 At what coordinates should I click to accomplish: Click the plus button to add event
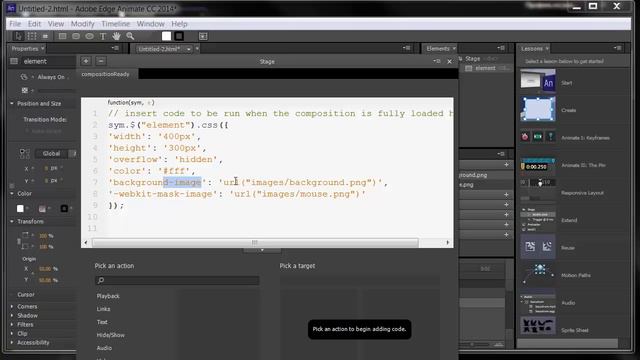(x=86, y=61)
